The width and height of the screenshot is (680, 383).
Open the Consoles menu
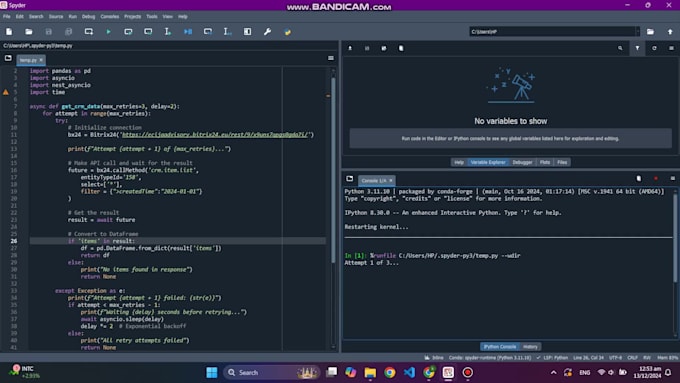[x=109, y=16]
